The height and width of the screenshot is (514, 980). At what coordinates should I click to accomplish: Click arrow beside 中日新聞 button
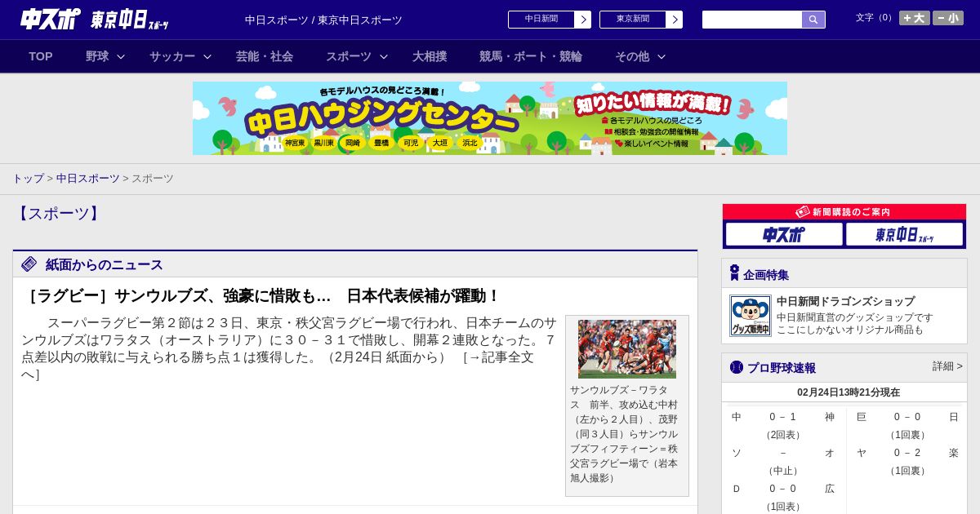click(x=583, y=20)
